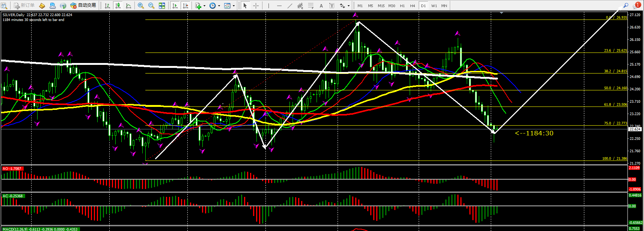Click the Zoom In magnifier icon
The image size is (644, 231).
tap(141, 6)
